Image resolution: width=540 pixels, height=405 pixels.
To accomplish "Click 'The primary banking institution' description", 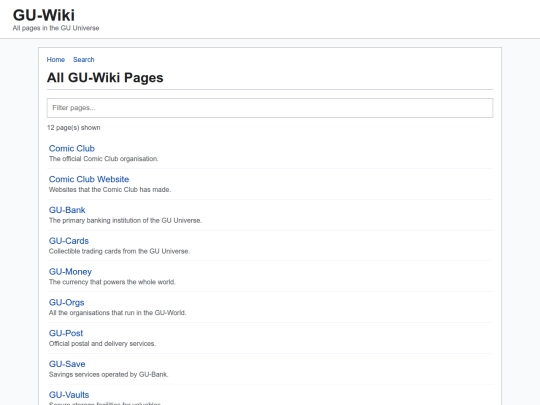I will tap(125, 220).
